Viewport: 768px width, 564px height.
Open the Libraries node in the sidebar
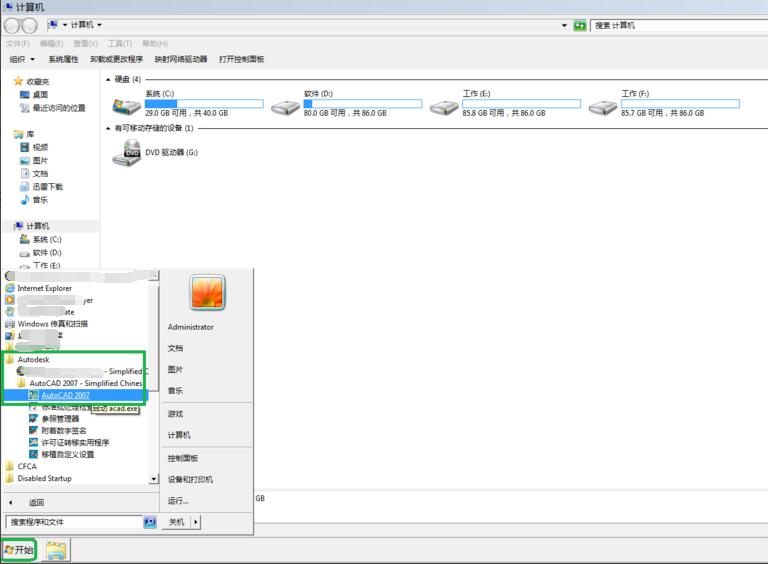[24, 134]
